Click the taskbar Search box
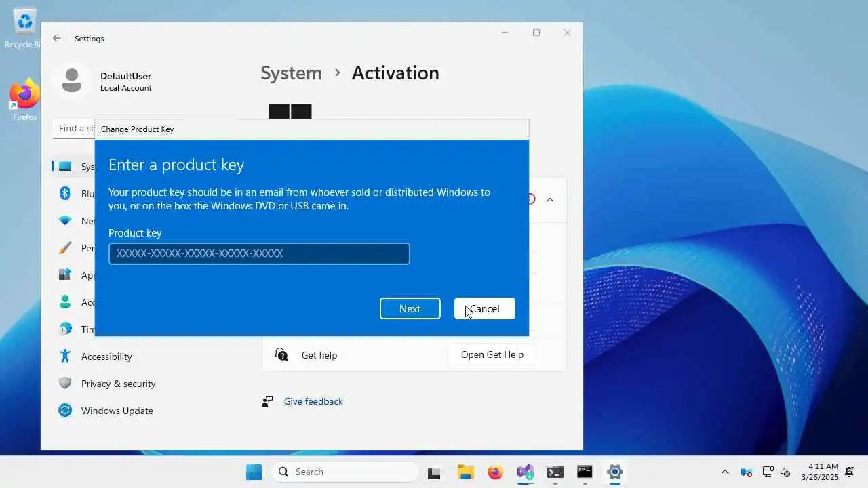The width and height of the screenshot is (868, 488). pos(346,472)
